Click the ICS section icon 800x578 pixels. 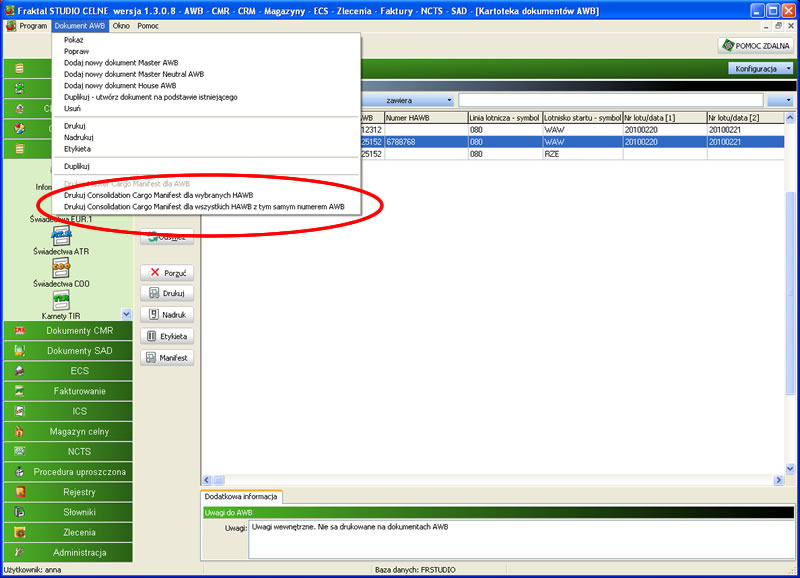[19, 411]
